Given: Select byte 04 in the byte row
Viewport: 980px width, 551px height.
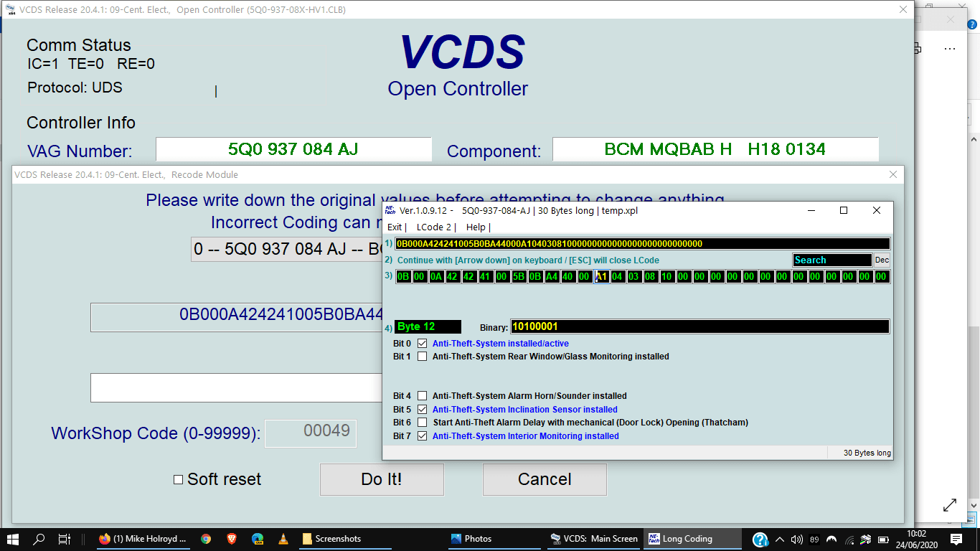Looking at the screenshot, I should 618,277.
